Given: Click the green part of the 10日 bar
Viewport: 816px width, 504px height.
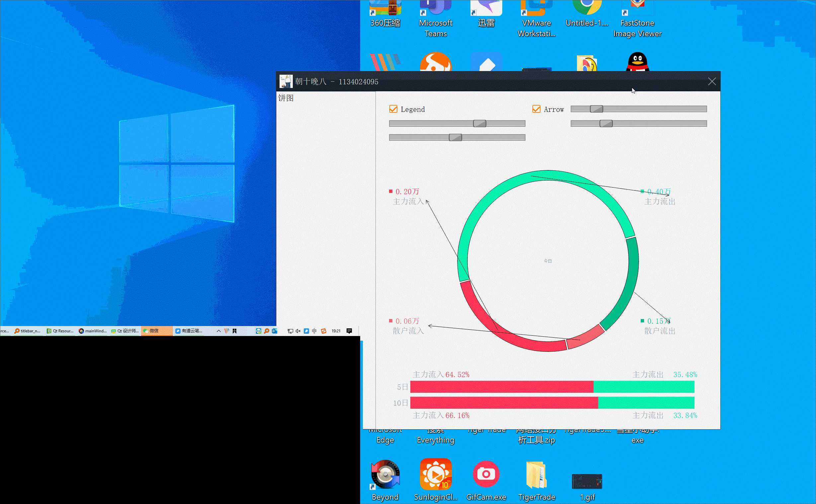Looking at the screenshot, I should [646, 403].
